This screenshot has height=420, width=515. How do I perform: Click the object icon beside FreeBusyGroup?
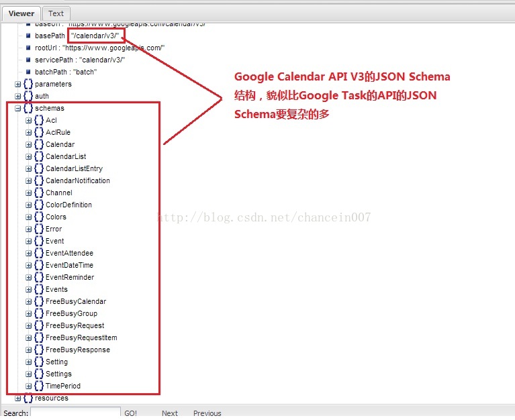click(x=39, y=314)
